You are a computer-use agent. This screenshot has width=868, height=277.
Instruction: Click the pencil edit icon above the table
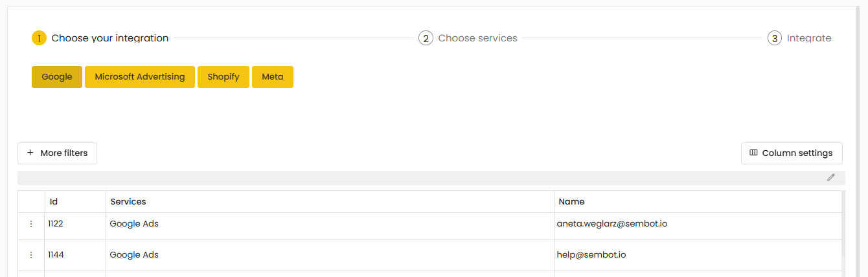click(830, 177)
